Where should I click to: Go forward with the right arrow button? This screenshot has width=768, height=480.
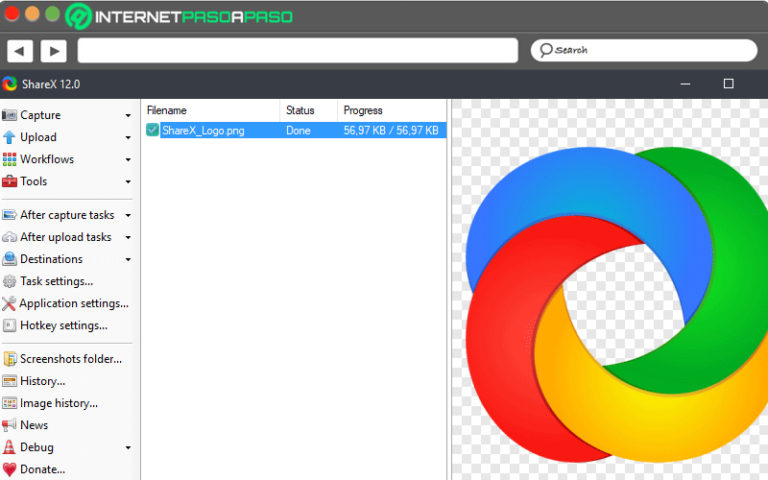(54, 50)
